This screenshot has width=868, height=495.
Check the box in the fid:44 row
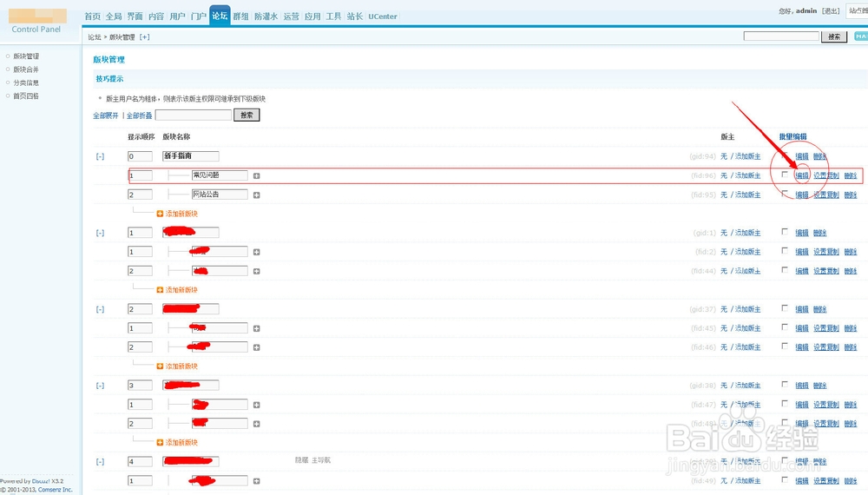785,270
